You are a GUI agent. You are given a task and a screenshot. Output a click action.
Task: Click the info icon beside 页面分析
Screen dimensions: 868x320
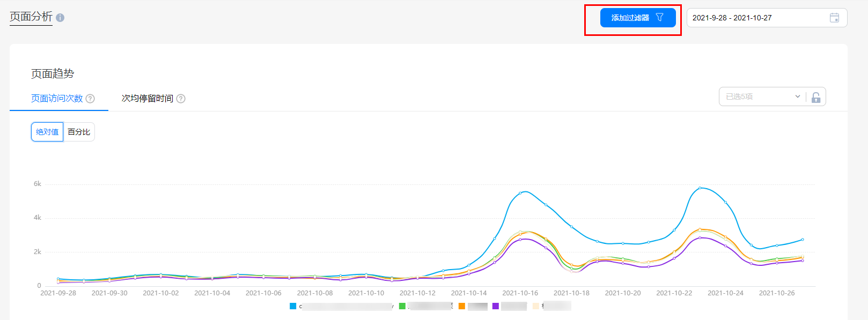(x=60, y=18)
